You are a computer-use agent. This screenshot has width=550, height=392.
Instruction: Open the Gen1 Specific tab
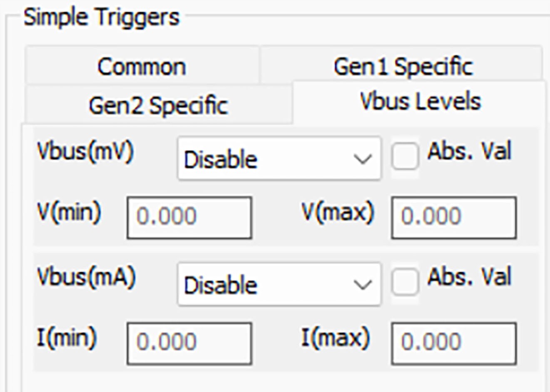402,66
